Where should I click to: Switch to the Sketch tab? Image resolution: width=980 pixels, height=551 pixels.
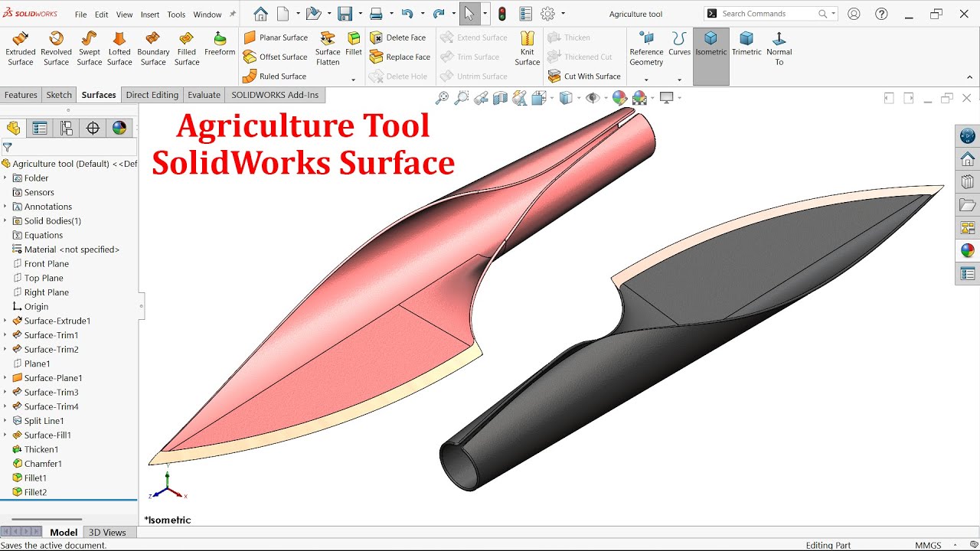59,95
